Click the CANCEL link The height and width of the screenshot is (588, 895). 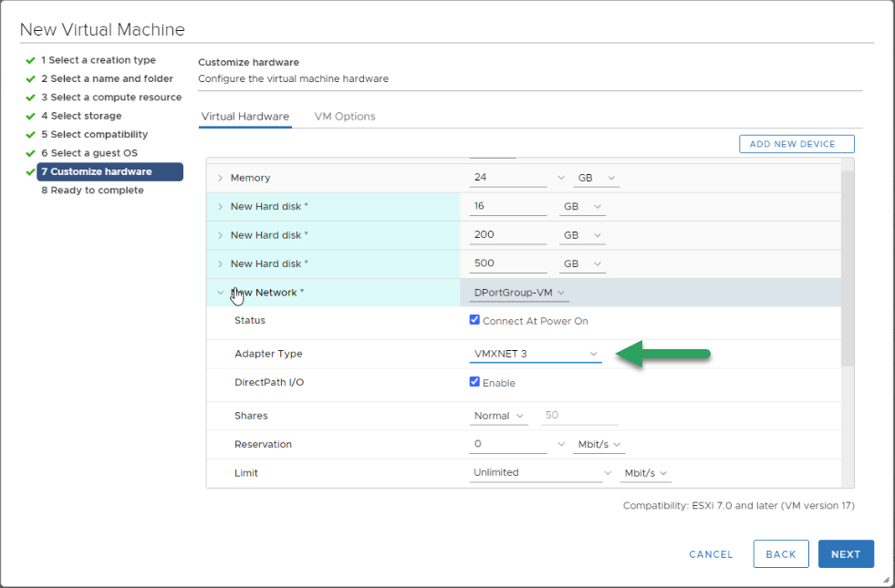coord(711,554)
